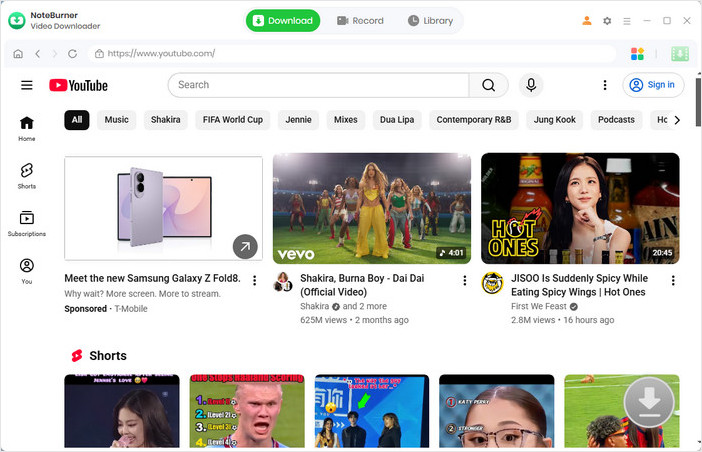Click the T-Mobile sponsor link
Viewport: 702px width, 452px height.
coord(131,309)
